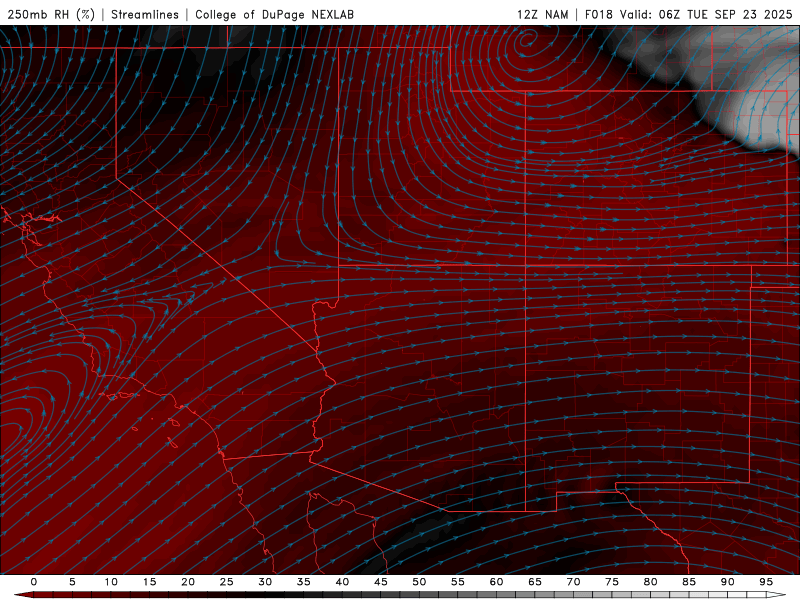Image resolution: width=800 pixels, height=600 pixels.
Task: Click the "35" value on the color scale
Action: click(304, 582)
